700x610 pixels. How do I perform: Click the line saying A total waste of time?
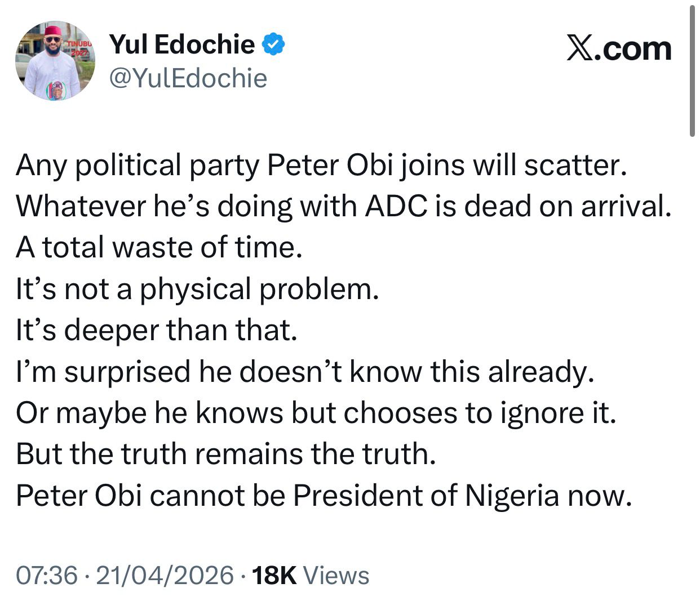(x=158, y=247)
